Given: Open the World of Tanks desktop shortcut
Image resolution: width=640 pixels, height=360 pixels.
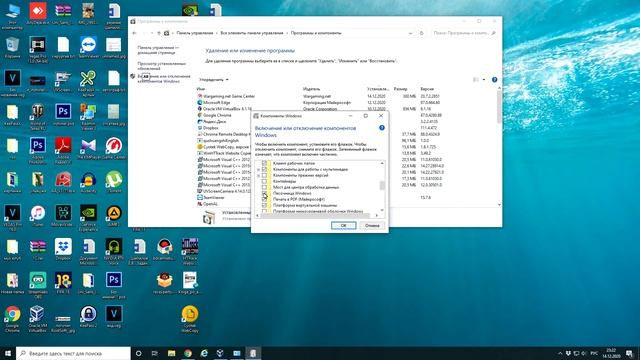Looking at the screenshot, I should 38,117.
